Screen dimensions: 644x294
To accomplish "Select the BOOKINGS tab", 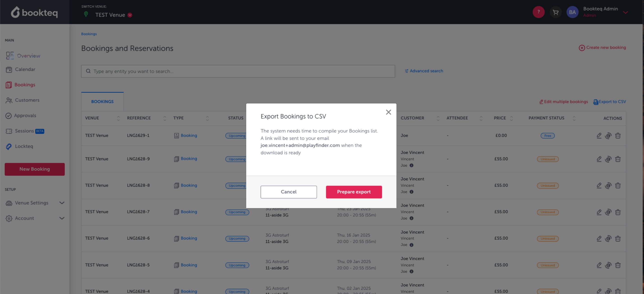I will 102,102.
